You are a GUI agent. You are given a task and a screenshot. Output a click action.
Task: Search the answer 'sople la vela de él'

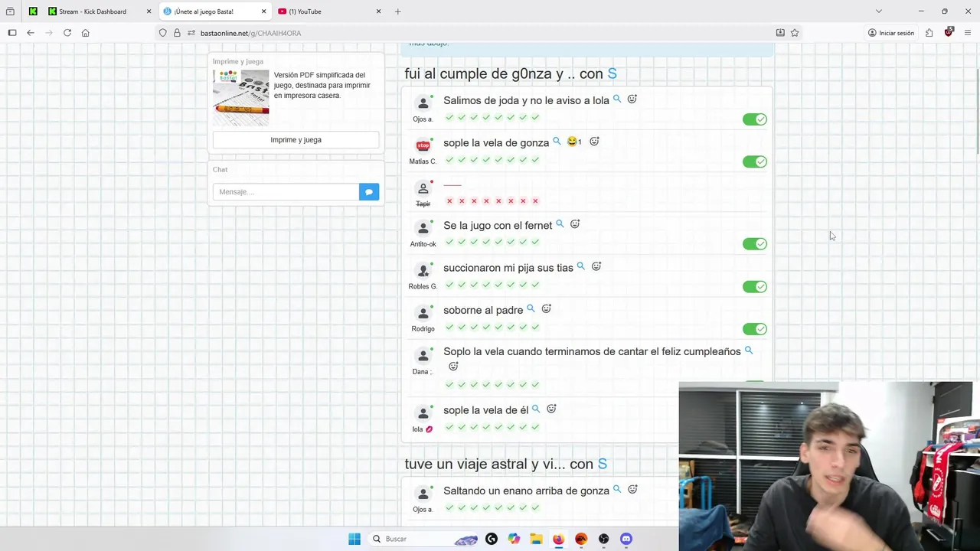pos(536,409)
